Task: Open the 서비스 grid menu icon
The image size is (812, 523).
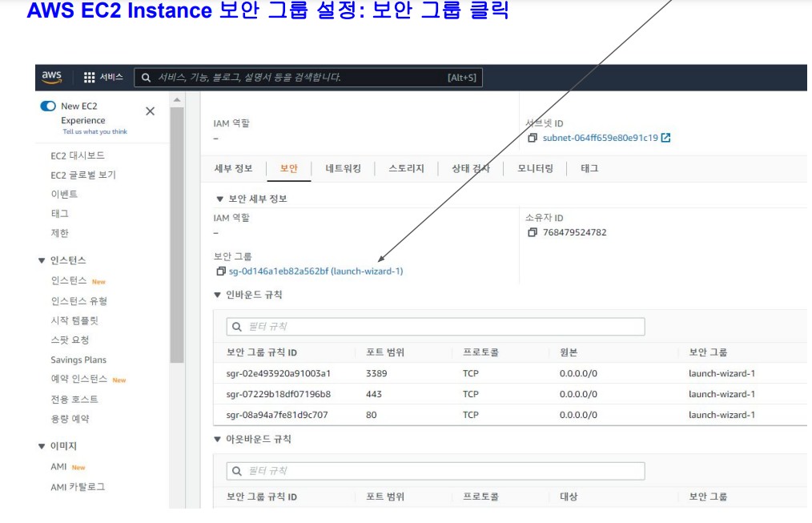Action: point(90,78)
